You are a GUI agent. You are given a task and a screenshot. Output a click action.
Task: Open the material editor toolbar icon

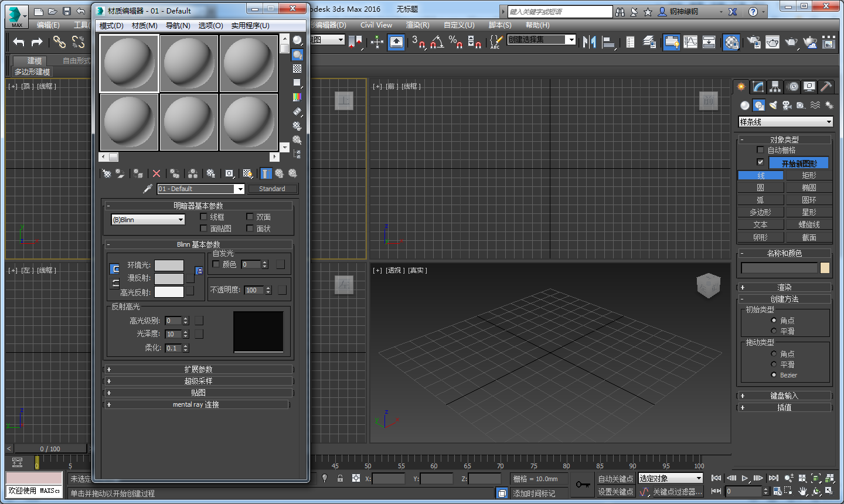[x=731, y=42]
